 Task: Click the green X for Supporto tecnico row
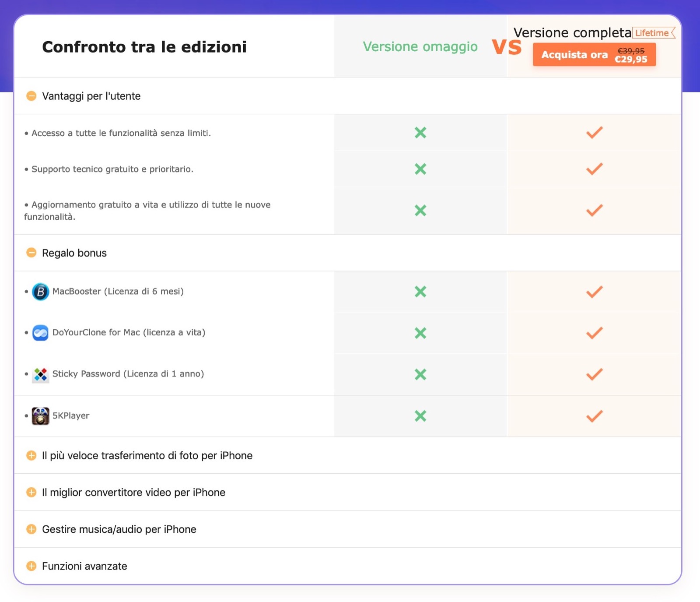tap(420, 169)
